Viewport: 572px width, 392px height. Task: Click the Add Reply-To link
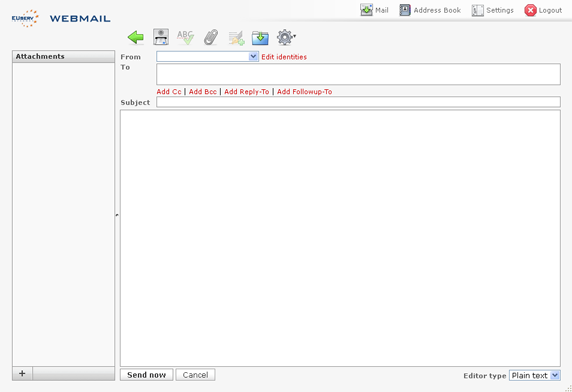[x=247, y=92]
